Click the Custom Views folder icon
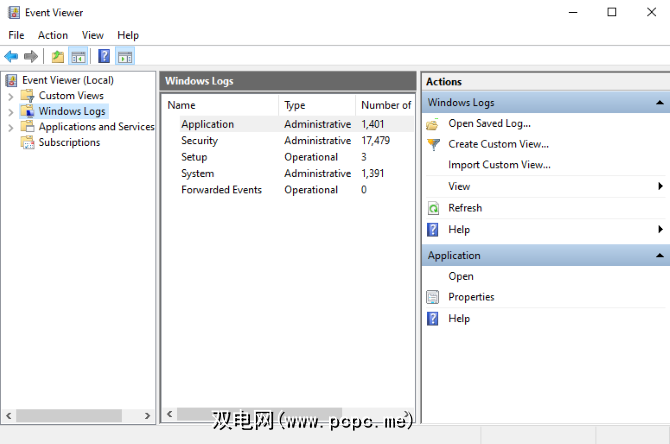This screenshot has height=444, width=670. click(27, 95)
